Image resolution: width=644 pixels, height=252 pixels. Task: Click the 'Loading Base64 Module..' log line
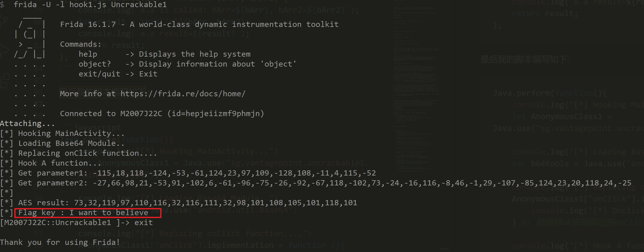(71, 143)
